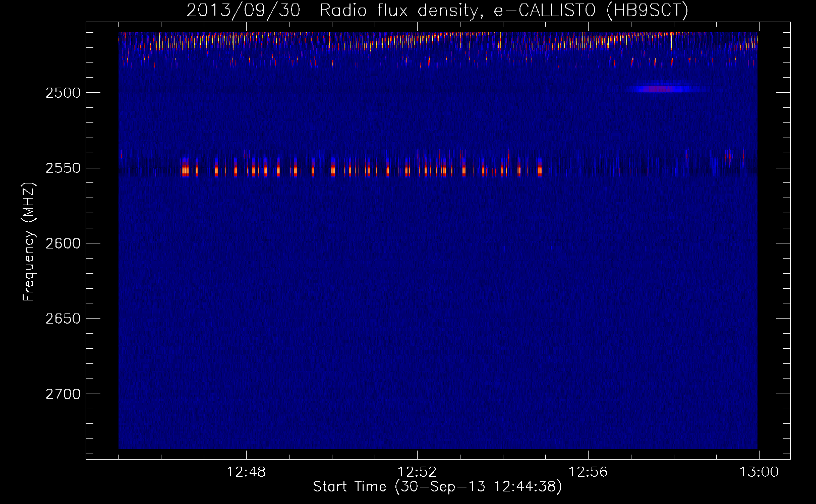Click the 12:52 time tick label
The image size is (816, 504).
[417, 472]
